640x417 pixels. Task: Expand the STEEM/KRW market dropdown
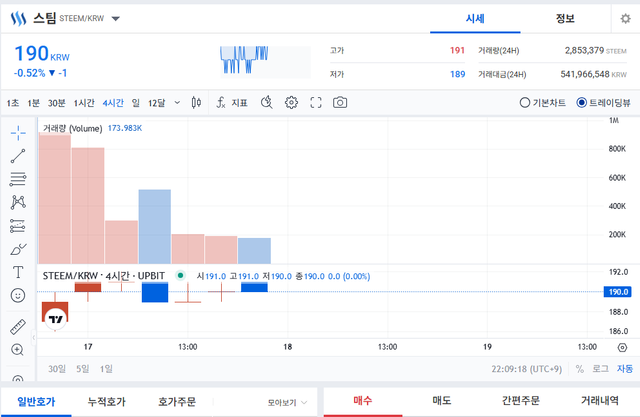116,18
